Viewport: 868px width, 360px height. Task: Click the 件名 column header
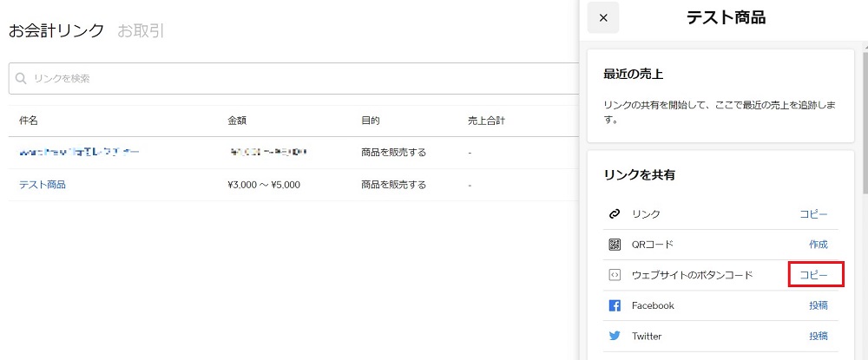click(29, 121)
